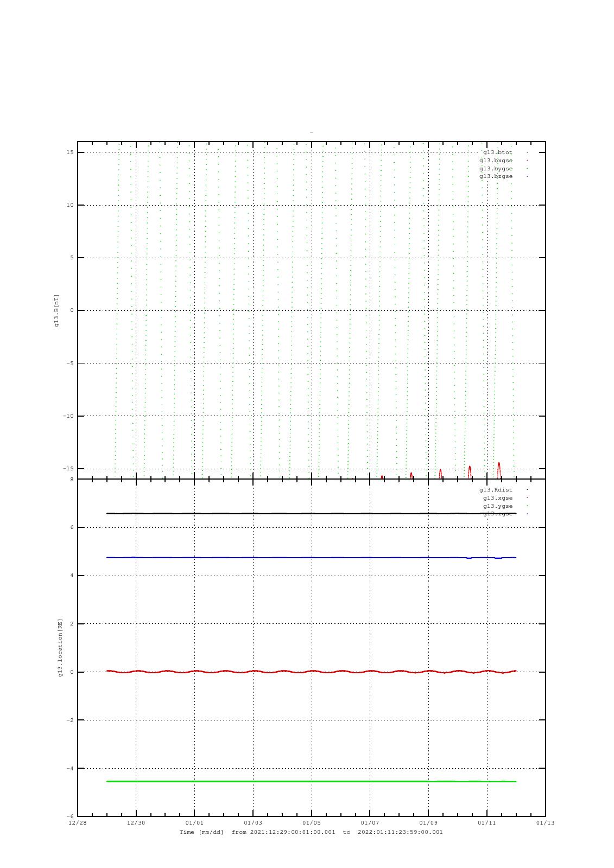Click the 0 tick on the g13.B axis

[72, 310]
